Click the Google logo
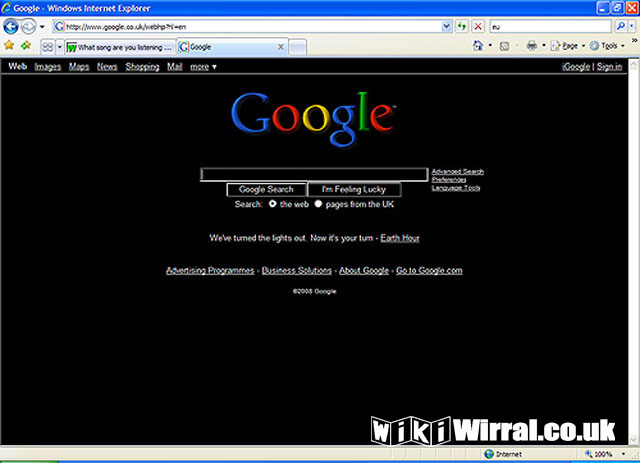The height and width of the screenshot is (463, 640). pos(313,118)
